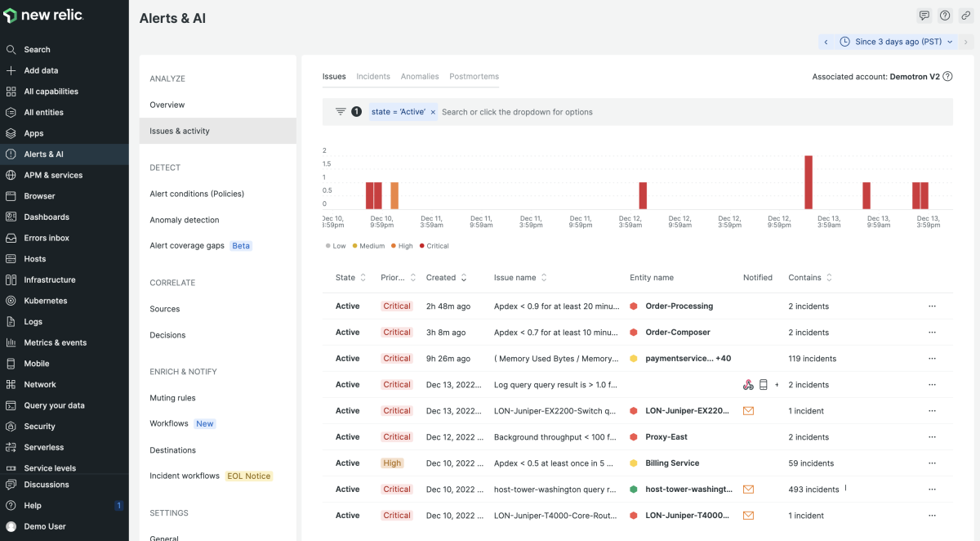Open Errors inbox in the sidebar
The image size is (980, 541).
coord(47,238)
